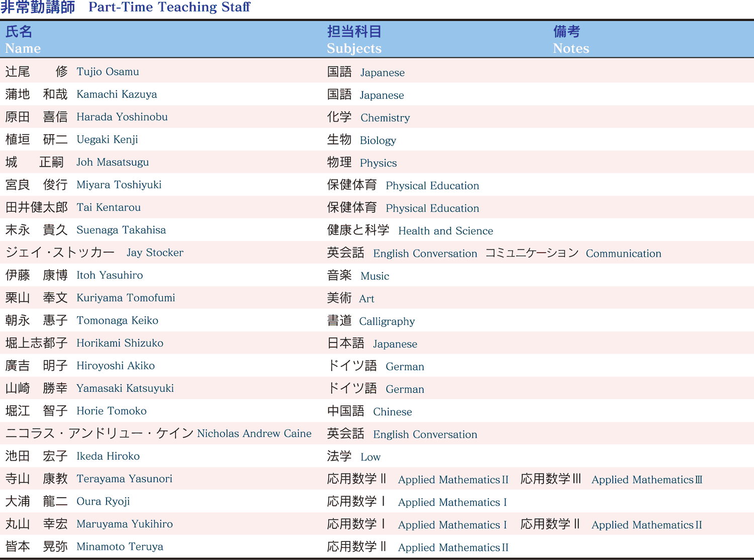This screenshot has height=560, width=754.
Task: Select the name 'Oura Ryoji'
Action: 103,501
